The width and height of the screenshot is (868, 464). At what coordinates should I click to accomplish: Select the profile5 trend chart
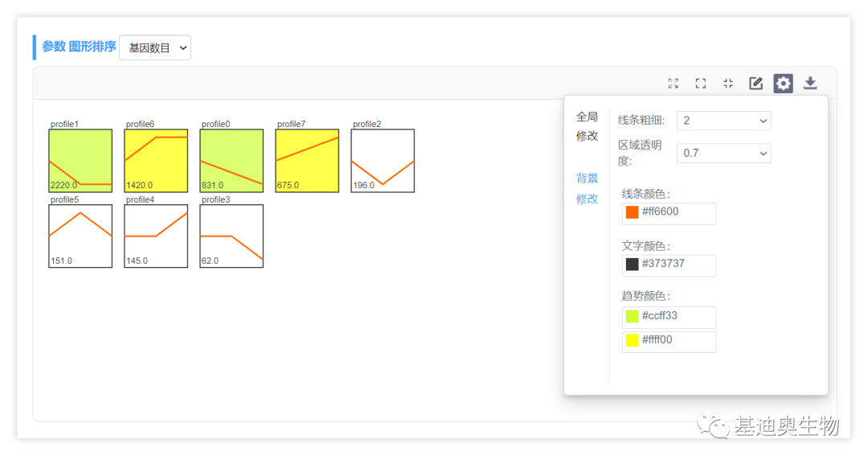[80, 236]
